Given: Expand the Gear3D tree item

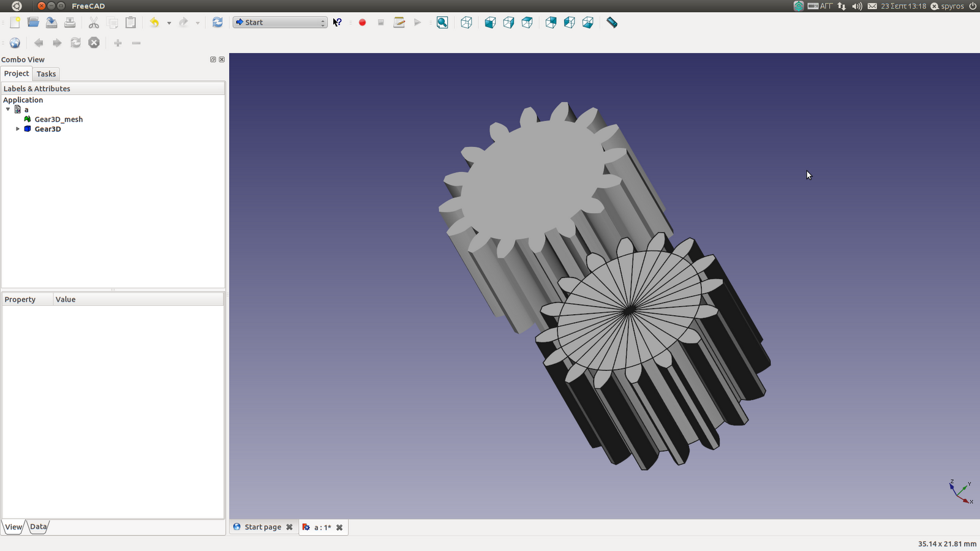Looking at the screenshot, I should click(x=18, y=129).
